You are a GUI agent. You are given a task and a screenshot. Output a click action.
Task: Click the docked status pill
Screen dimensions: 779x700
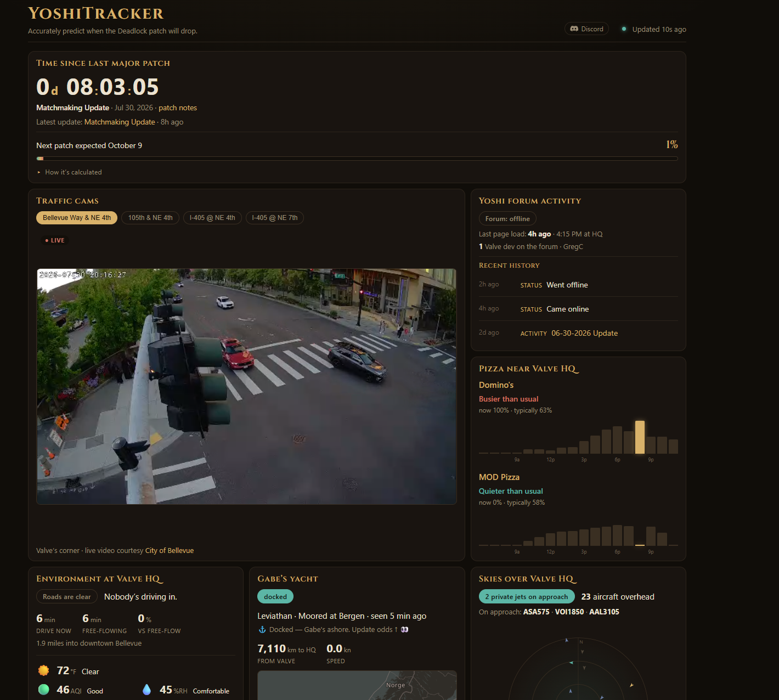tap(275, 597)
